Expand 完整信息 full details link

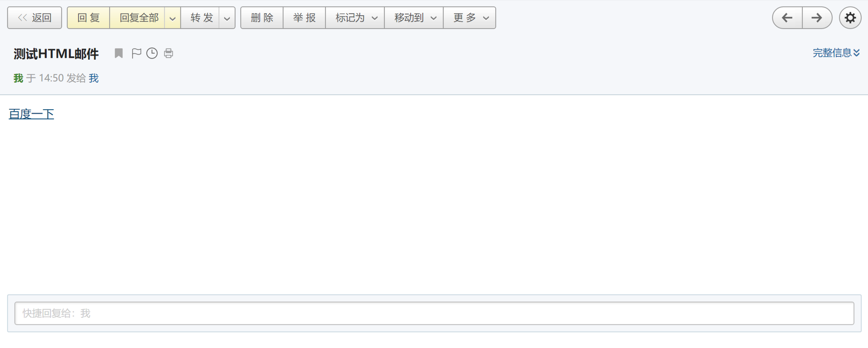point(836,53)
